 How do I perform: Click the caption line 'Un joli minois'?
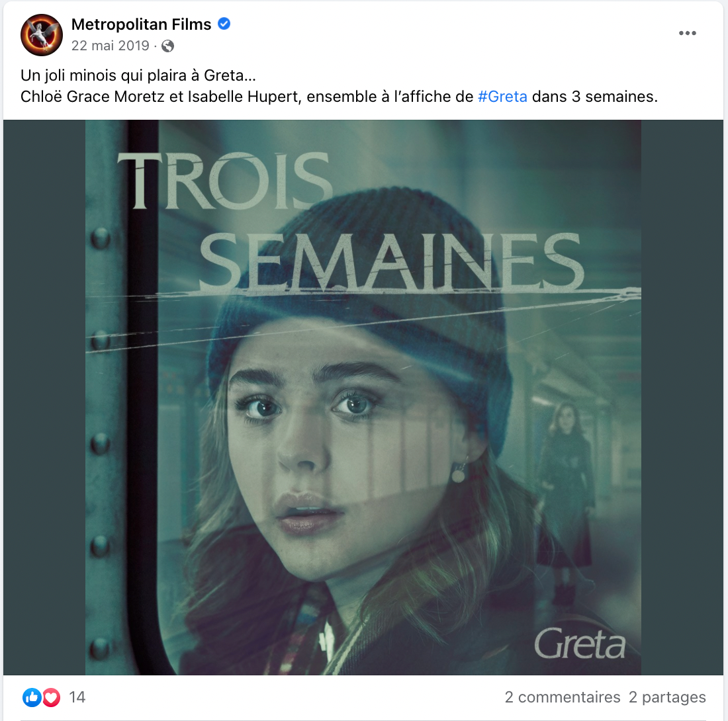tap(138, 75)
